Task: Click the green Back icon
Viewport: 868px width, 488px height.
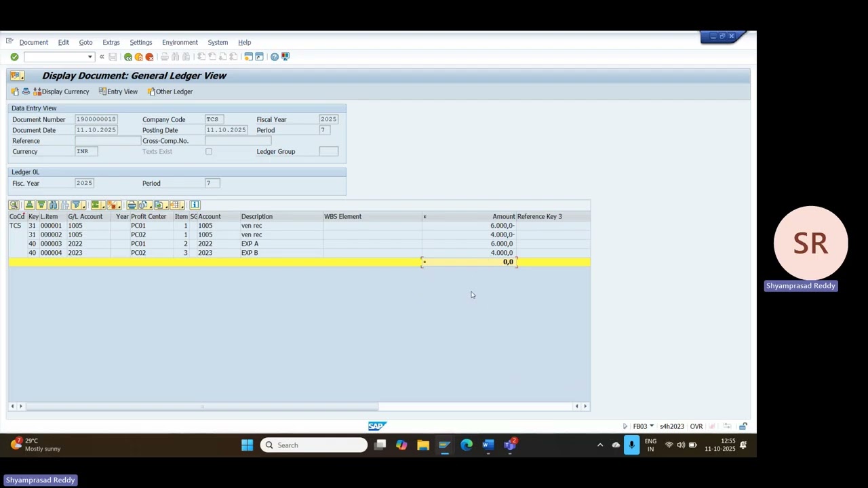Action: pos(127,57)
